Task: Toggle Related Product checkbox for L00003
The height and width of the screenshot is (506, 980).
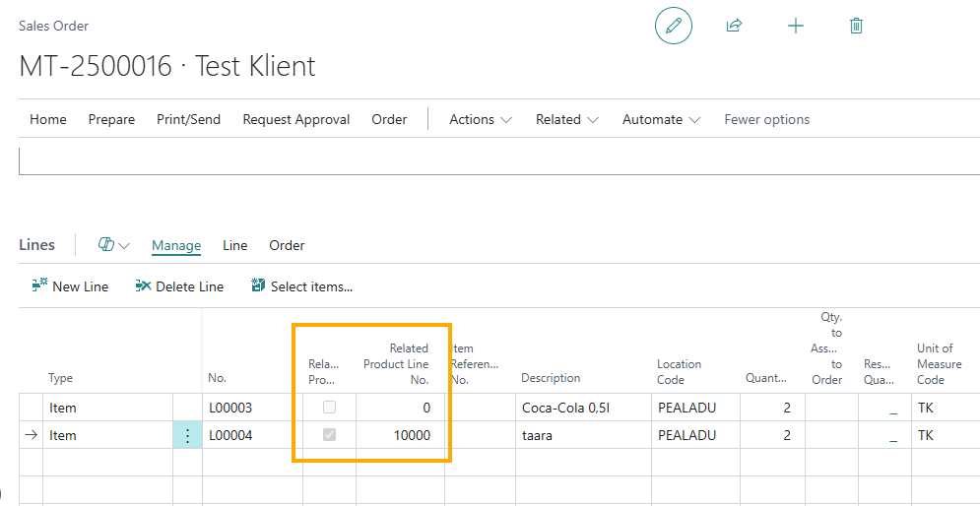Action: 329,408
